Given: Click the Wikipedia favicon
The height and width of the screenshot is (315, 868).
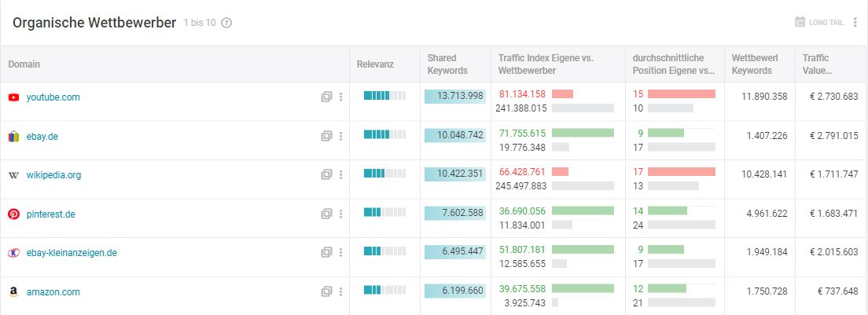Looking at the screenshot, I should click(14, 175).
